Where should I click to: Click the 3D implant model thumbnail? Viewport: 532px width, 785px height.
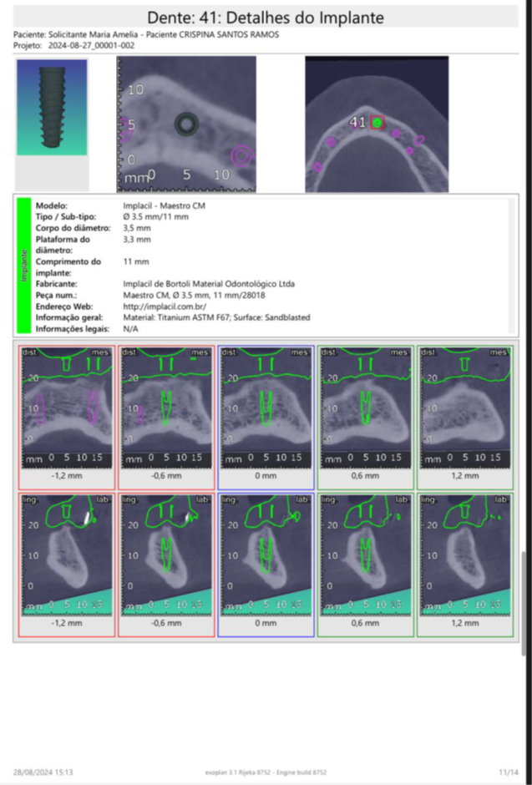[52, 109]
